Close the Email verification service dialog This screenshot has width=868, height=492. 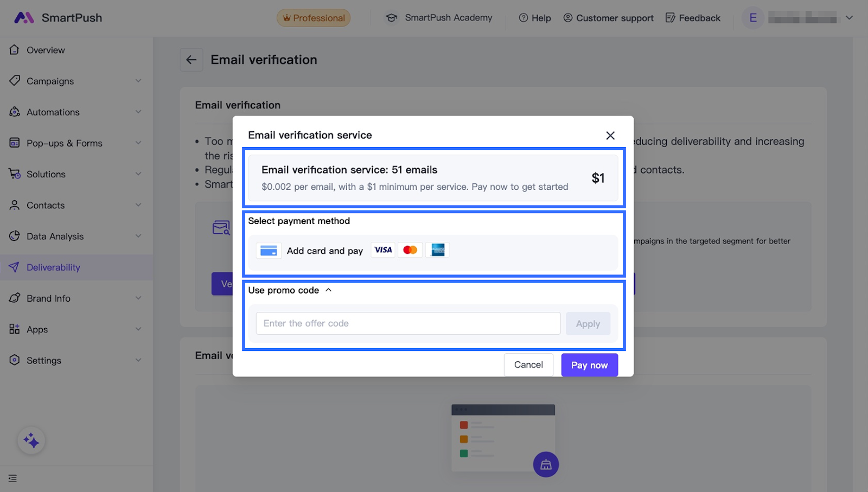pyautogui.click(x=610, y=136)
